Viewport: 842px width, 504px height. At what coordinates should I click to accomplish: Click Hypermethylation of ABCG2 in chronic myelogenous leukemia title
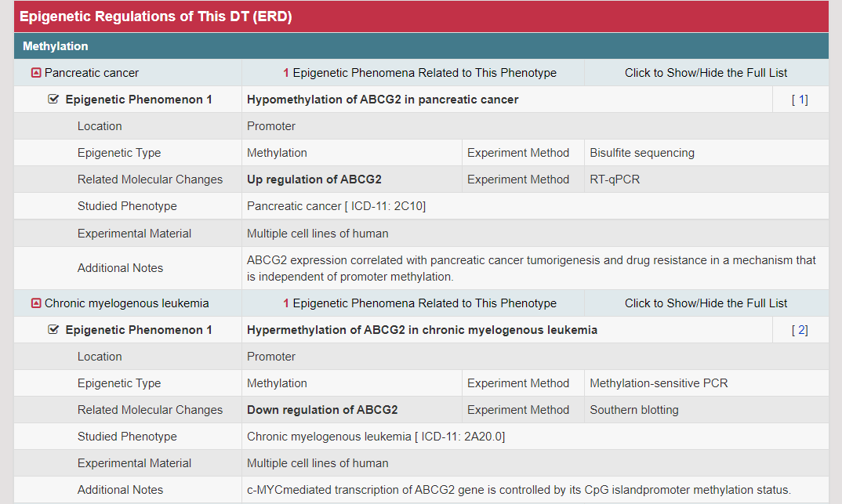coord(422,330)
